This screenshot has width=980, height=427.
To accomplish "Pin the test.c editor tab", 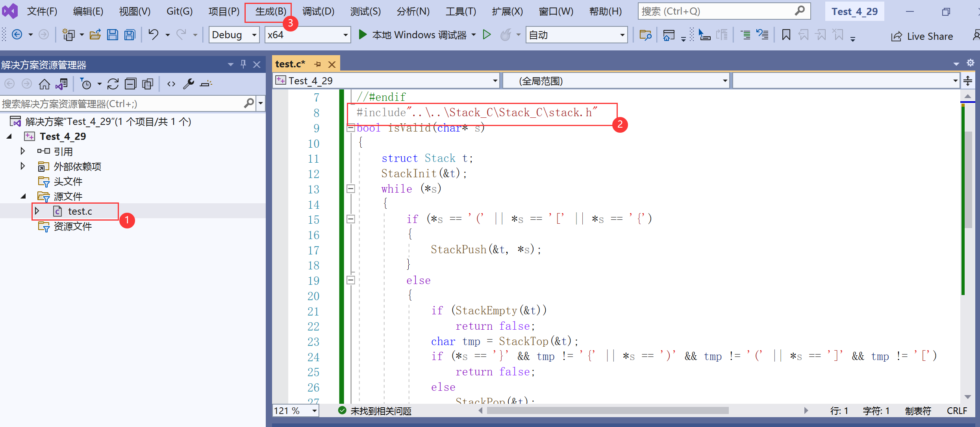I will coord(317,64).
